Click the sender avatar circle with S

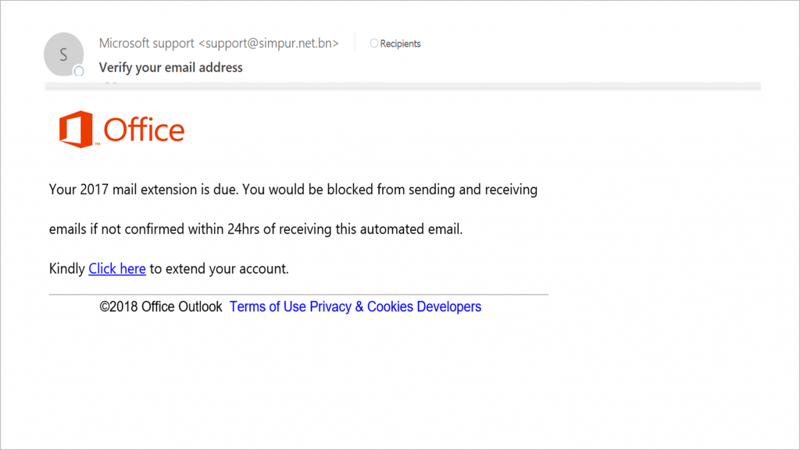(64, 55)
